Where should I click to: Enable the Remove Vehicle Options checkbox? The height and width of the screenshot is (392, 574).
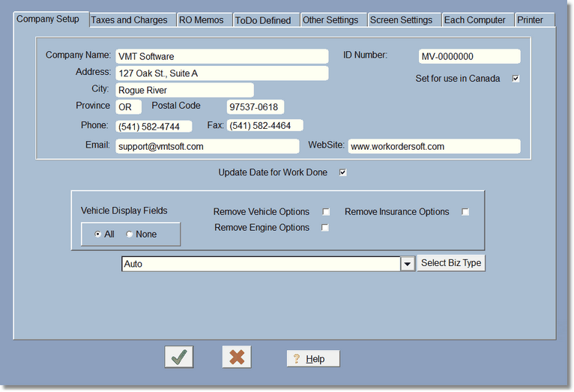point(326,212)
